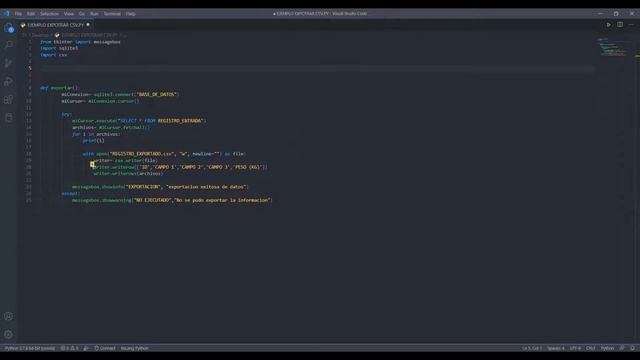
Task: Open errors and warnings count in status bar
Action: click(x=69, y=348)
